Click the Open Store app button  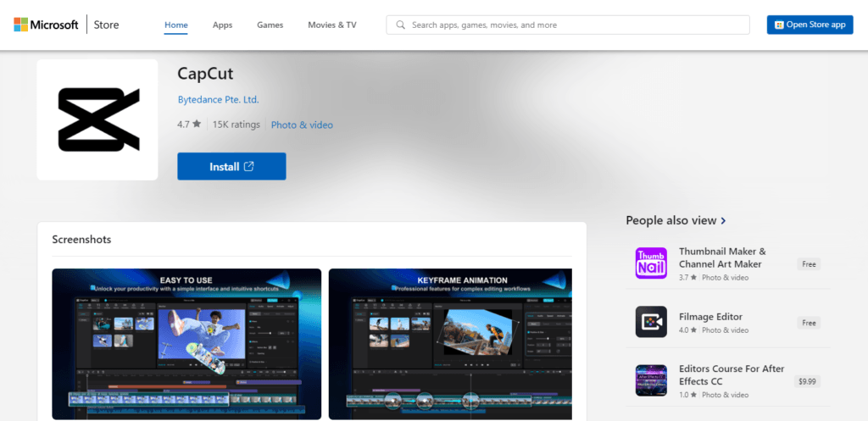tap(810, 25)
